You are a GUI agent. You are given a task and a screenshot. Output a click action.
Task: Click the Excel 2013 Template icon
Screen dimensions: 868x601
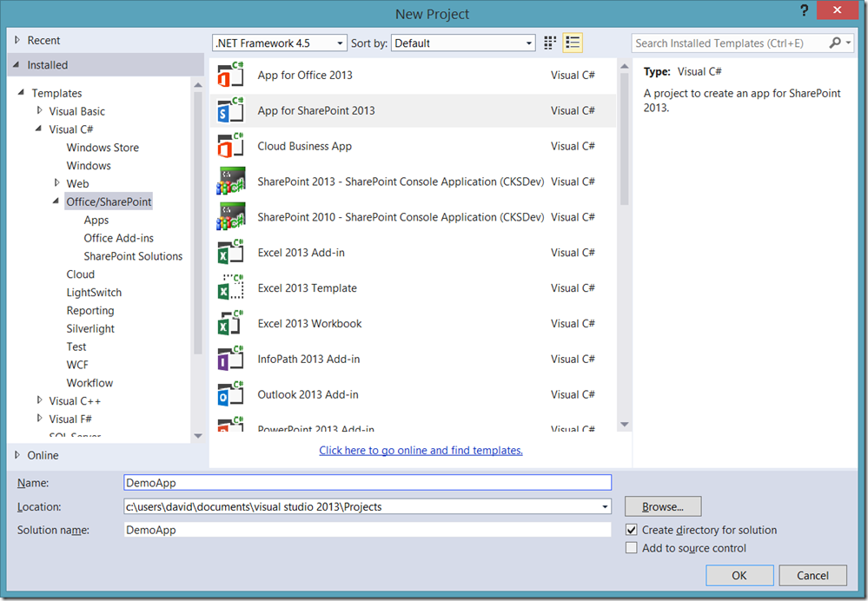pyautogui.click(x=230, y=287)
